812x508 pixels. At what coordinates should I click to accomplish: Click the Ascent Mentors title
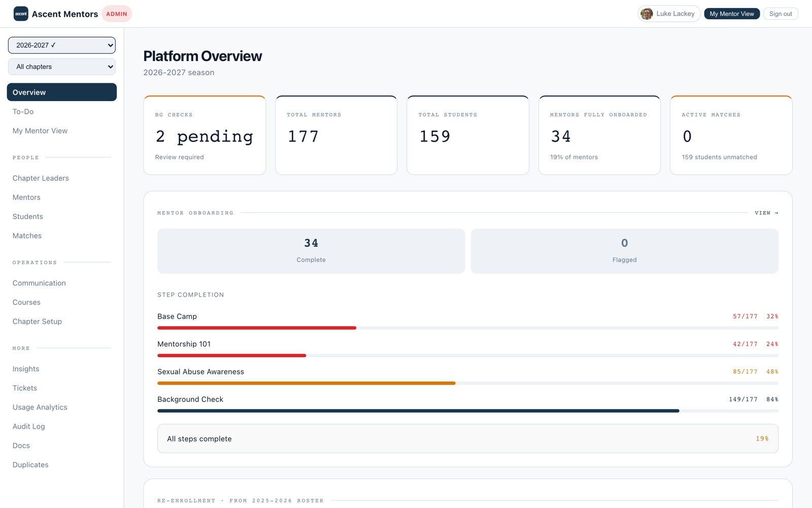(x=65, y=14)
